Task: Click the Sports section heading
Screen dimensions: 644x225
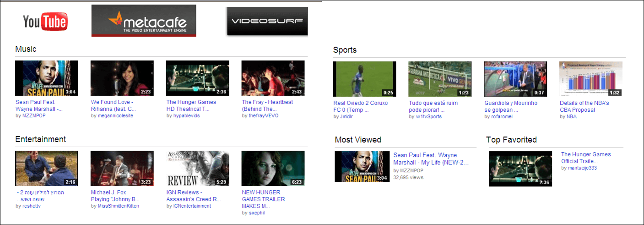Action: click(x=345, y=49)
